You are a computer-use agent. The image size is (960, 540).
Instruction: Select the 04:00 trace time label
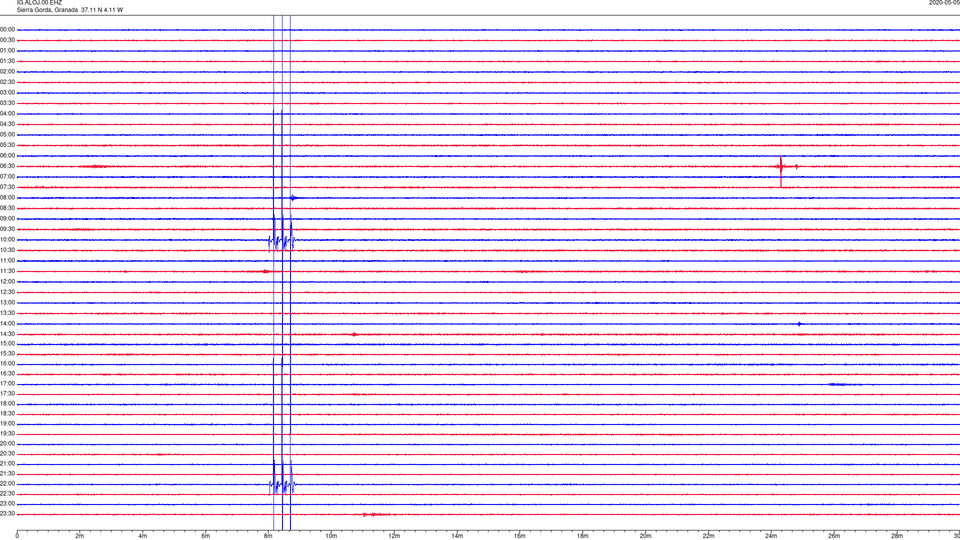click(7, 113)
